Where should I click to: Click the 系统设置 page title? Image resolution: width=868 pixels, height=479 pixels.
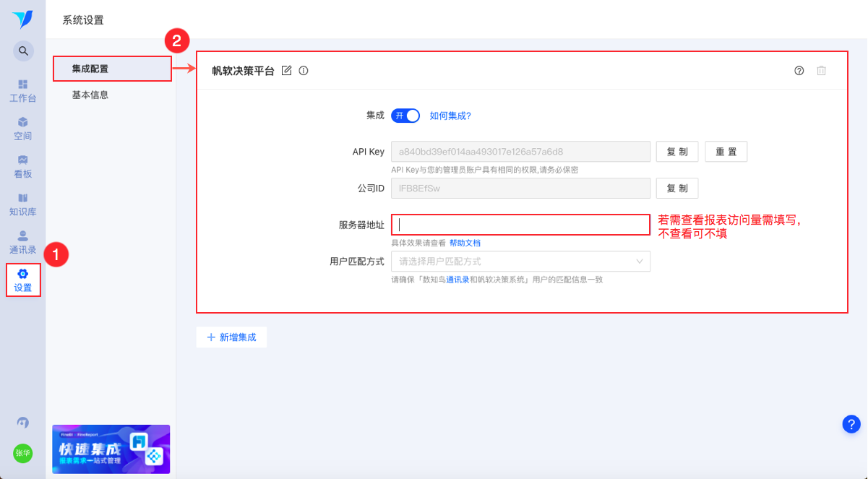point(83,20)
